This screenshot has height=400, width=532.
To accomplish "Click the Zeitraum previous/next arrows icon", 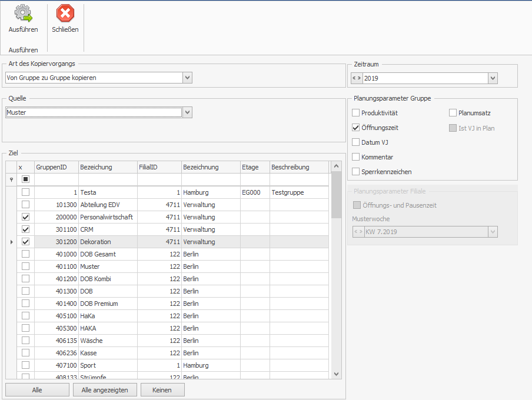I will [357, 78].
